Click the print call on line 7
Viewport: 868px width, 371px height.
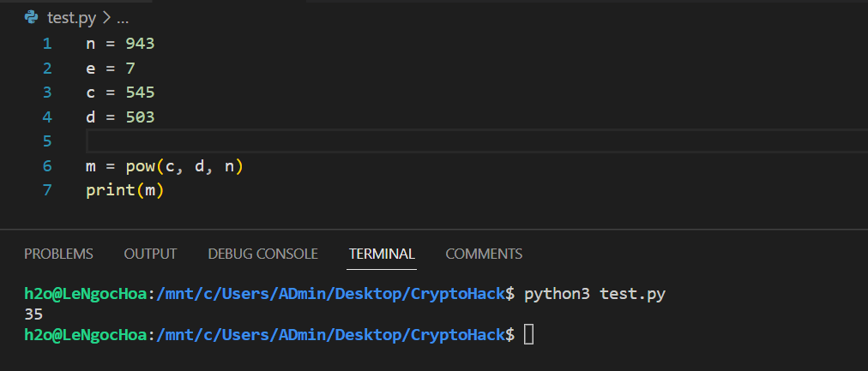(x=110, y=190)
